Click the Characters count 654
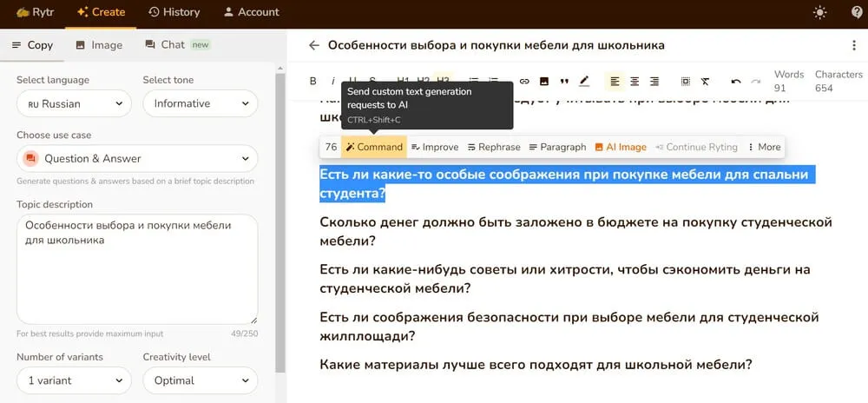The height and width of the screenshot is (403, 868). click(838, 81)
